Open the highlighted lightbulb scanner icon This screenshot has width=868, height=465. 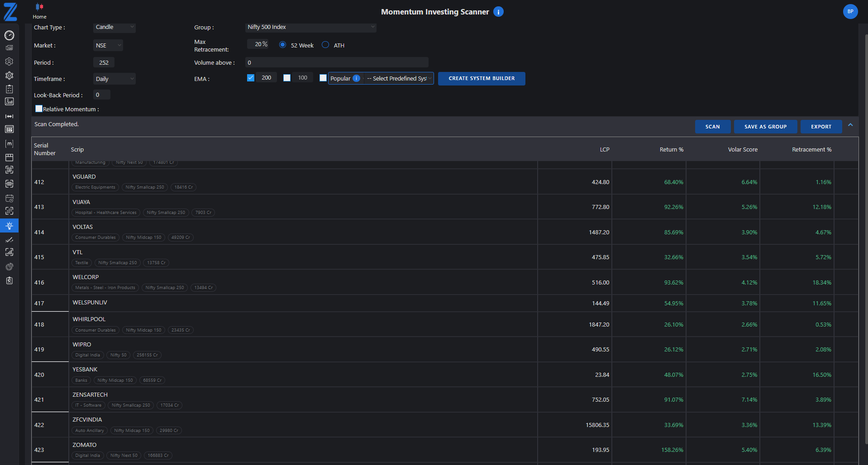9,225
